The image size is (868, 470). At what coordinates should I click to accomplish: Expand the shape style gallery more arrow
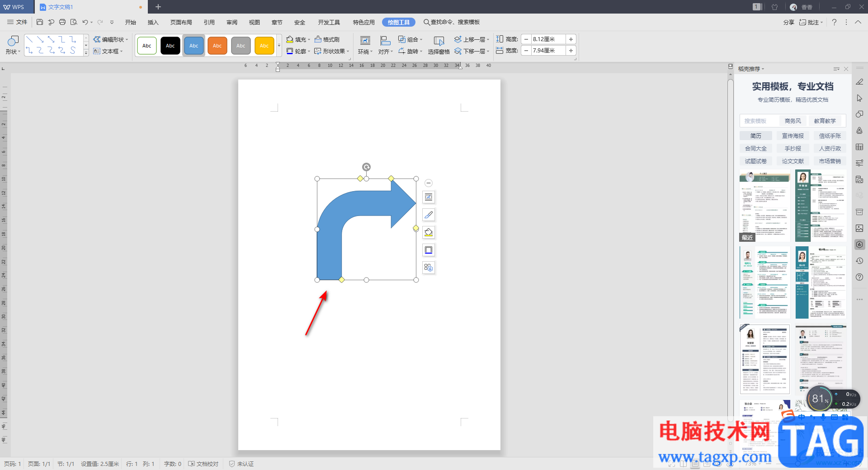279,46
